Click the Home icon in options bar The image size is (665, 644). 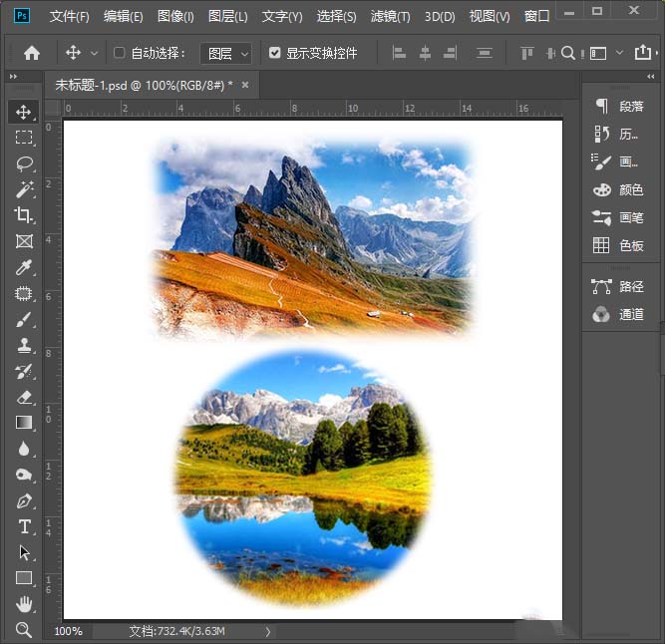(x=32, y=53)
